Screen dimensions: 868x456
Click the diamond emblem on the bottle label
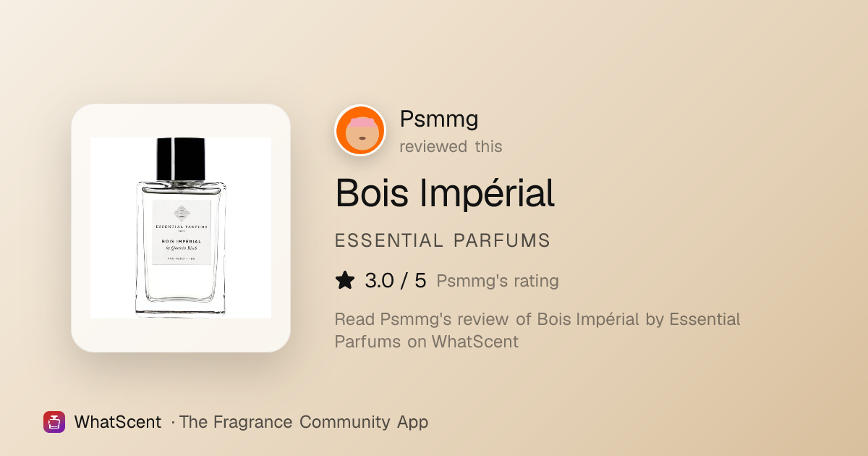(x=181, y=213)
